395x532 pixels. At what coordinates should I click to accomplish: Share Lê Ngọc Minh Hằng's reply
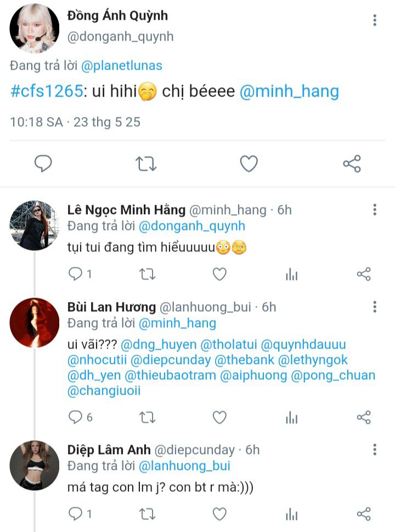coord(364,275)
